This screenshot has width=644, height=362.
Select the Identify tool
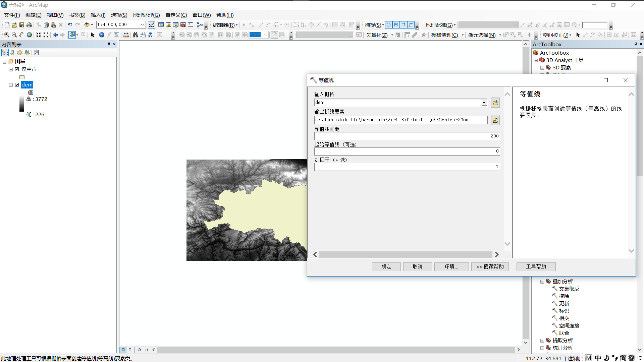tap(102, 35)
